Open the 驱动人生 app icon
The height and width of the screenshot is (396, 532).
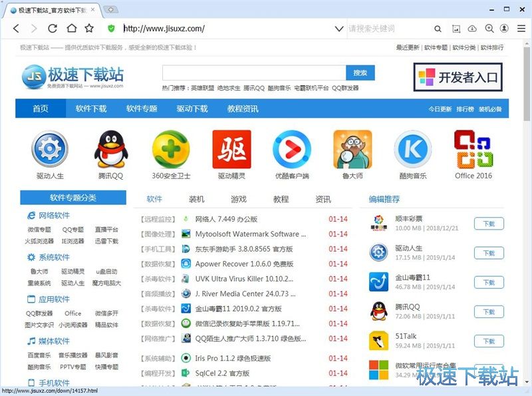(50, 149)
